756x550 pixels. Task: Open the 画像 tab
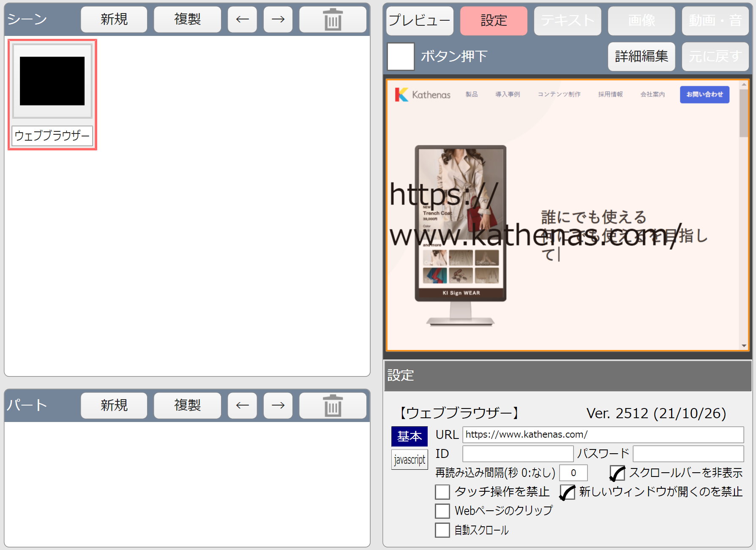point(641,21)
